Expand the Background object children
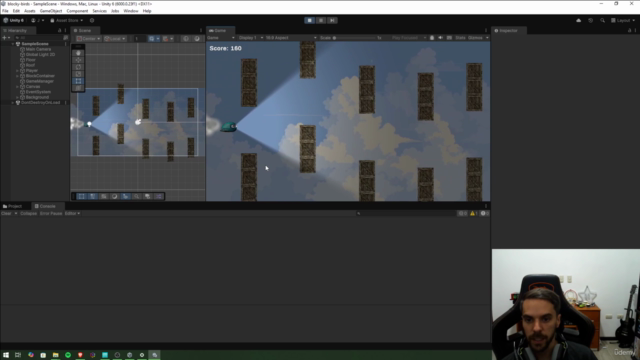640x360 pixels. tap(17, 97)
